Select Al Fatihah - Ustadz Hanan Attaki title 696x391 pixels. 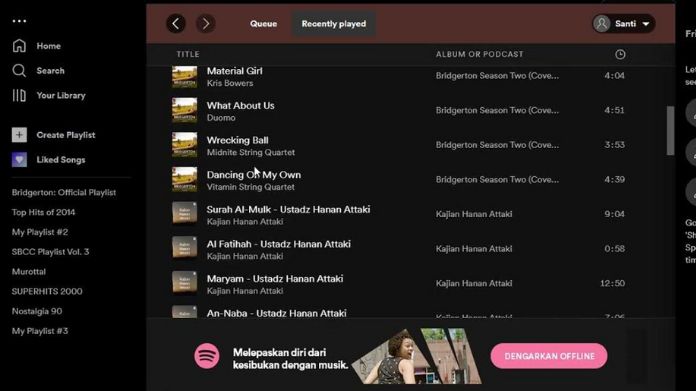pos(278,244)
